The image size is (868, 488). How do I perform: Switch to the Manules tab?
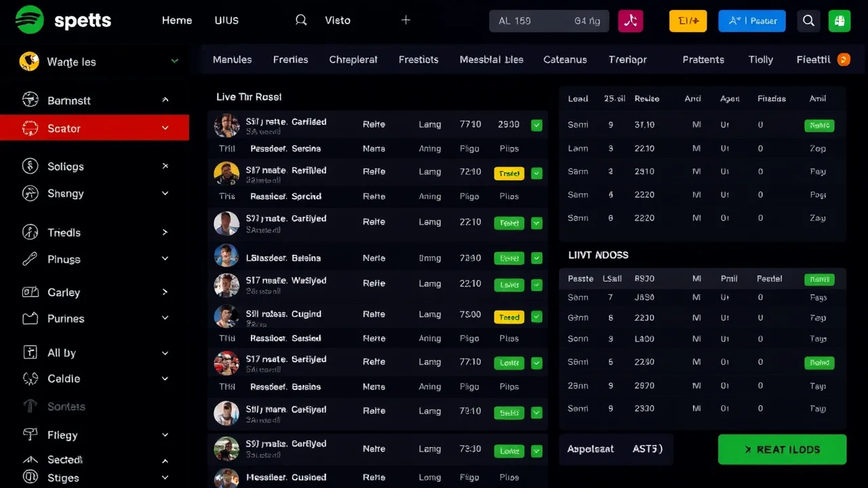(232, 60)
